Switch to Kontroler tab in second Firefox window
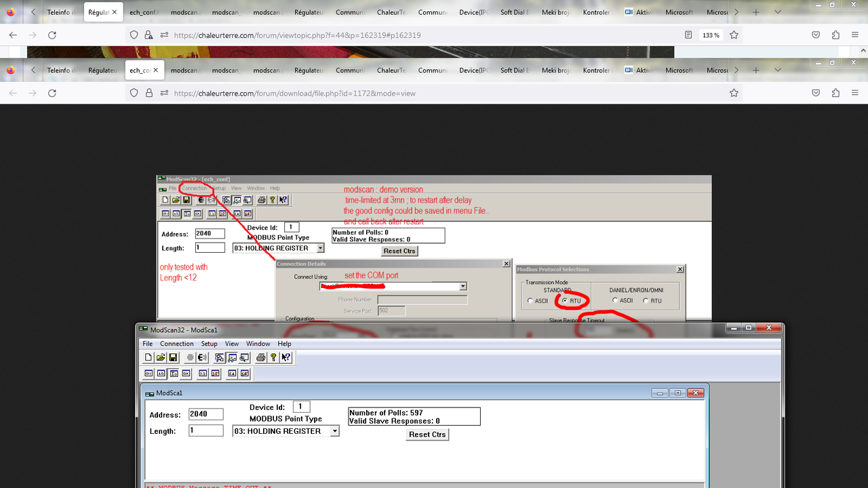Screen dimensions: 868x488 pos(597,70)
